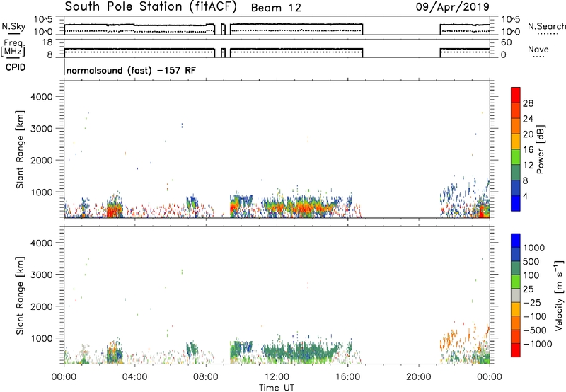Image resolution: width=566 pixels, height=392 pixels.
Task: Click the '16' power colorbar tick label
Action: pyautogui.click(x=528, y=150)
